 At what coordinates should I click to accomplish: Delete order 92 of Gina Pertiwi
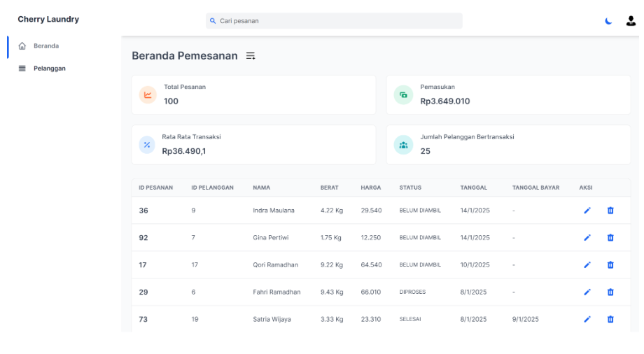click(x=610, y=237)
